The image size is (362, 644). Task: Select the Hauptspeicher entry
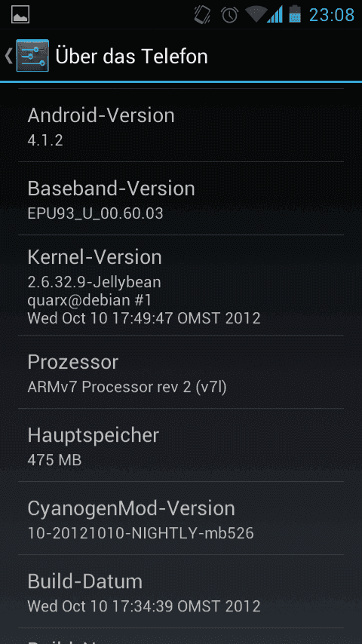[x=181, y=445]
